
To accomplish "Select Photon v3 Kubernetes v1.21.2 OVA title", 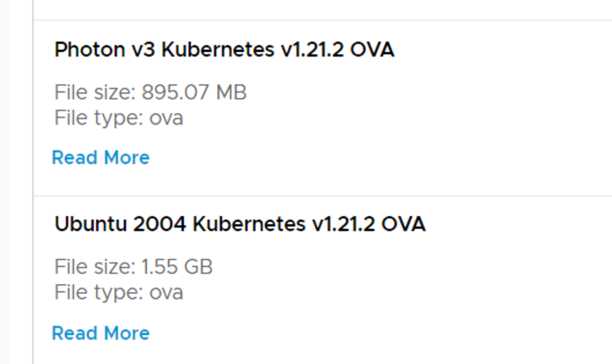I will 224,49.
